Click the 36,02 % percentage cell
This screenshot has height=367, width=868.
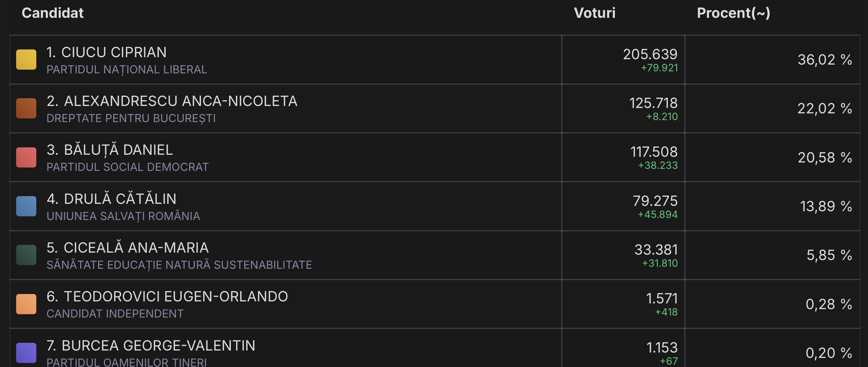click(825, 60)
